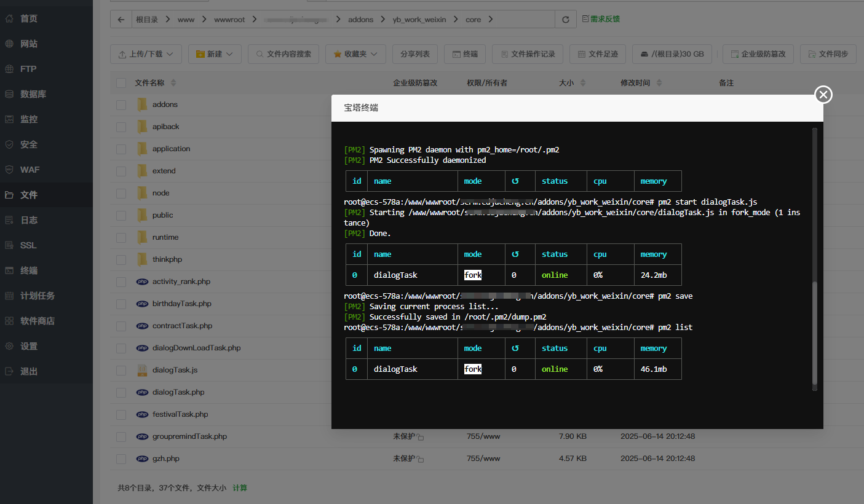The height and width of the screenshot is (504, 864).
Task: Open 首页 from the sidebar
Action: tap(28, 18)
